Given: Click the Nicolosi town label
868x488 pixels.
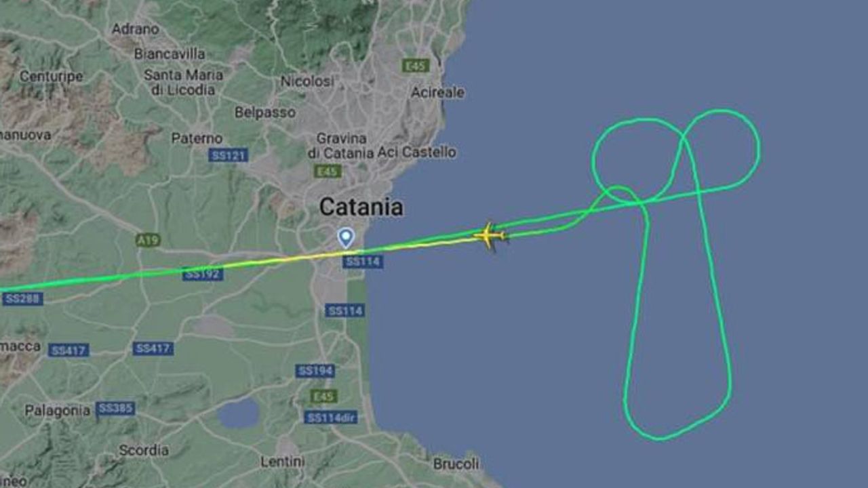Looking at the screenshot, I should coord(307,81).
